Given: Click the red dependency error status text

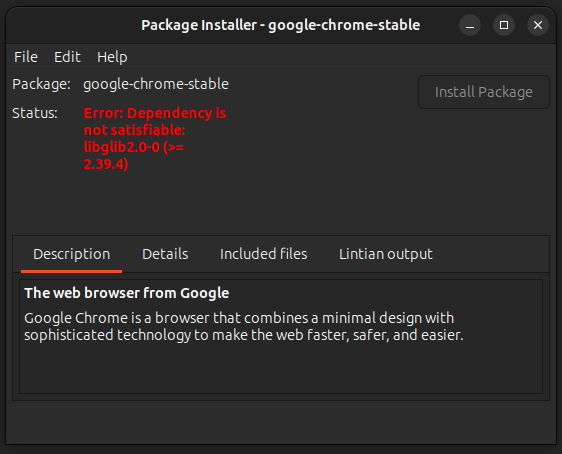Looking at the screenshot, I should (x=155, y=138).
